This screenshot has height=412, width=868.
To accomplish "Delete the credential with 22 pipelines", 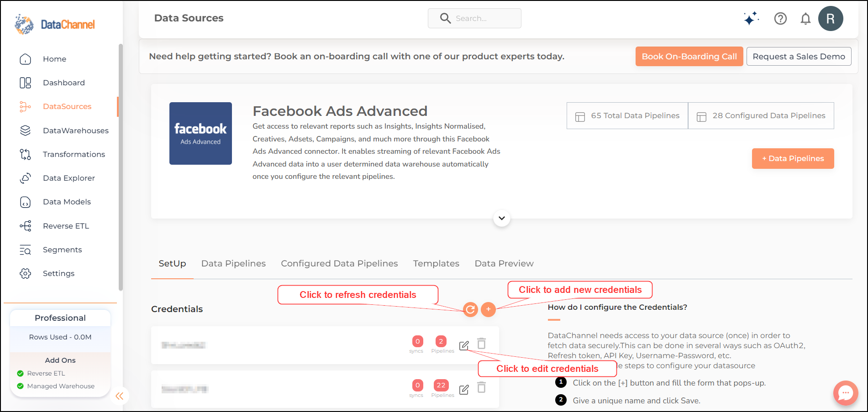I will [481, 387].
